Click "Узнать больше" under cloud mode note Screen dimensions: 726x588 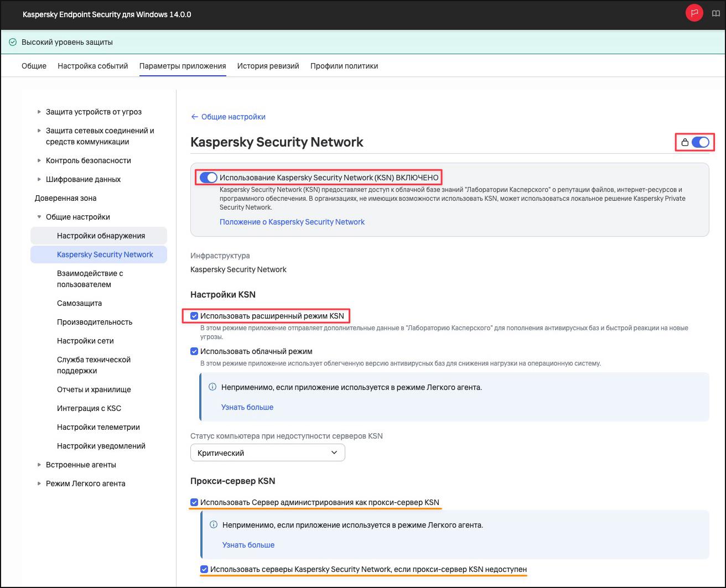tap(247, 407)
